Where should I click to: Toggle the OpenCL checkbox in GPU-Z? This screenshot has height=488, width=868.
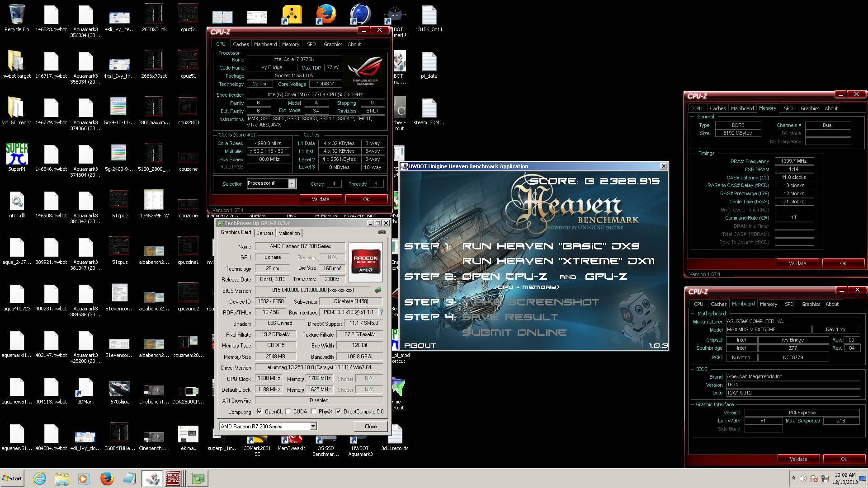259,411
